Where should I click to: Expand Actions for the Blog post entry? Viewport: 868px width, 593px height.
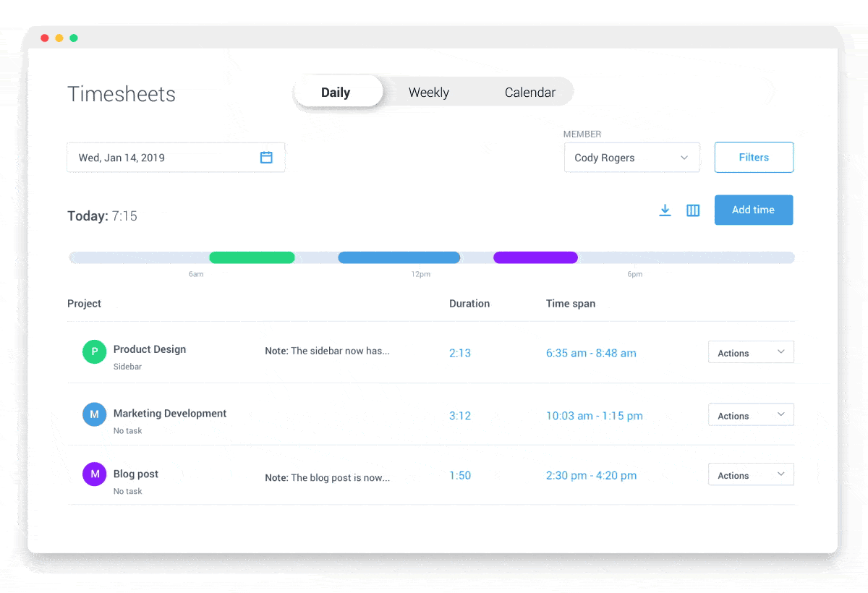coord(750,474)
